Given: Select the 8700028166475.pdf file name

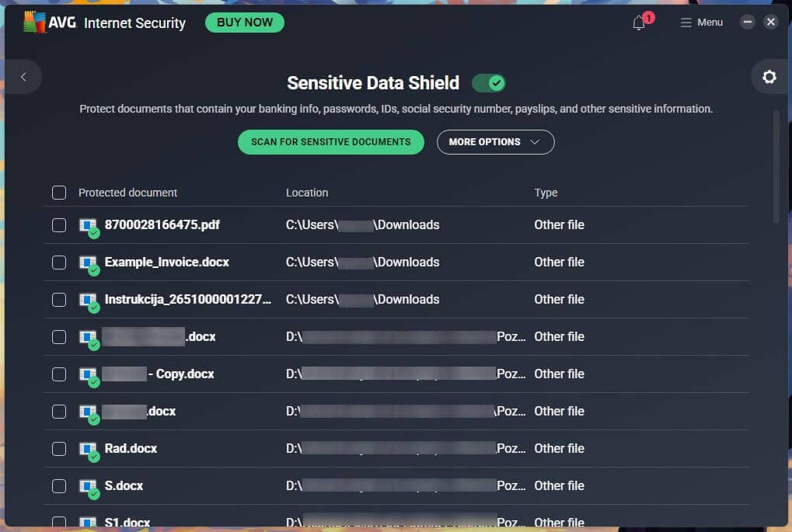Looking at the screenshot, I should 162,224.
